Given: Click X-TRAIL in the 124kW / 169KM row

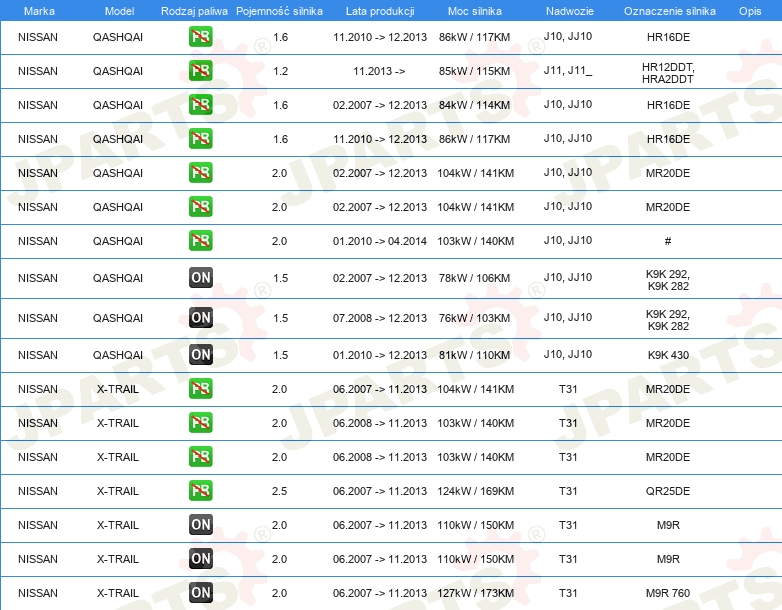Looking at the screenshot, I should [x=118, y=491].
